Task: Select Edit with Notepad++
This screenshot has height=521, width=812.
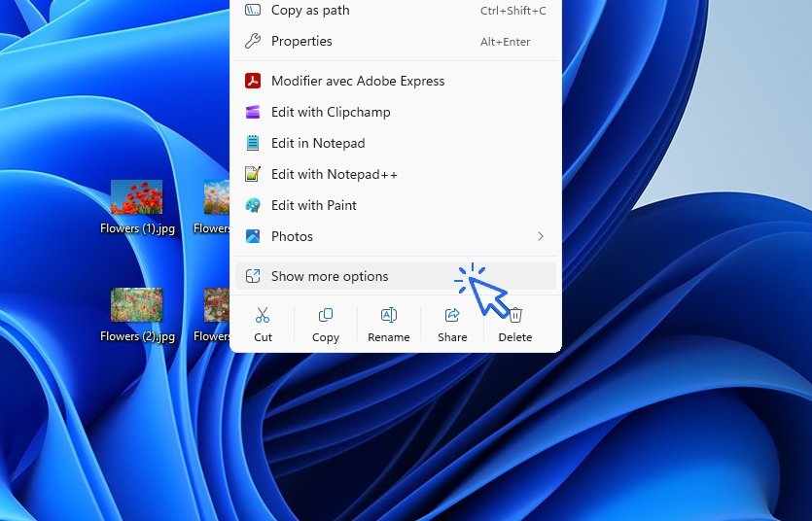Action: (334, 175)
